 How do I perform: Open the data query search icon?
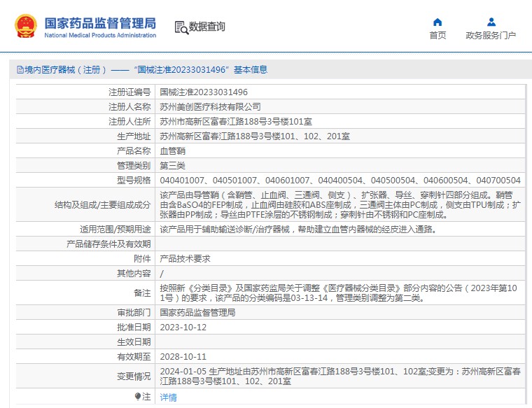point(181,27)
